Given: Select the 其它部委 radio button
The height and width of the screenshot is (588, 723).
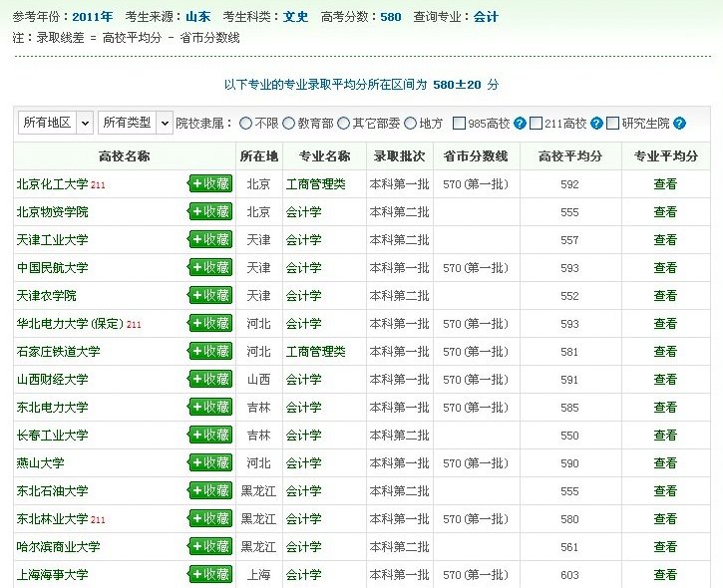Looking at the screenshot, I should 343,124.
